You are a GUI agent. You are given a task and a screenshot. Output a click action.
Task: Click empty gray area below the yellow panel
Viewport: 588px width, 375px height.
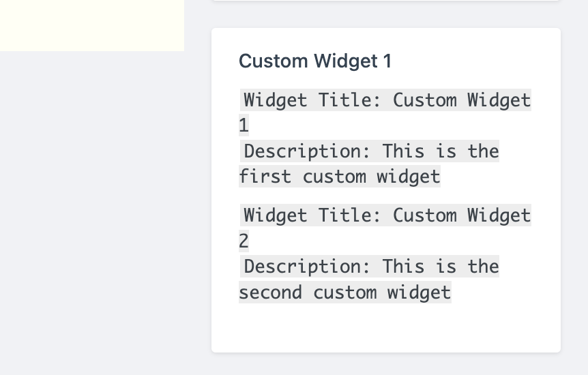(x=91, y=205)
